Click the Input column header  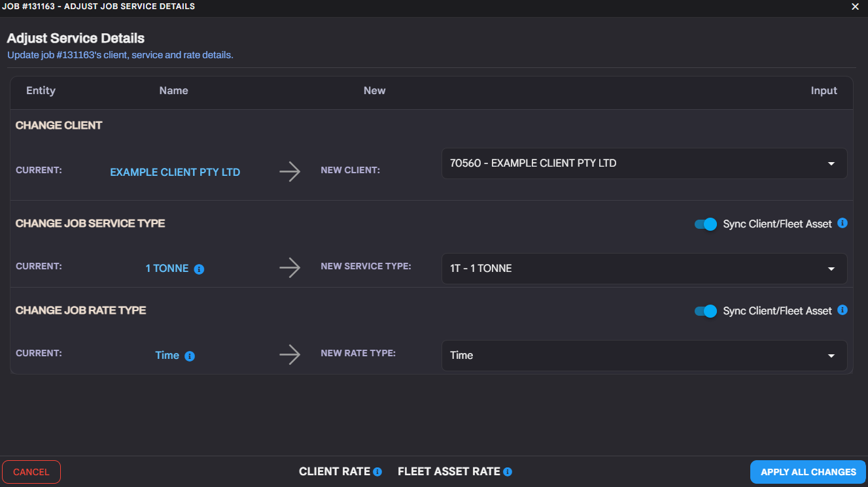tap(824, 91)
